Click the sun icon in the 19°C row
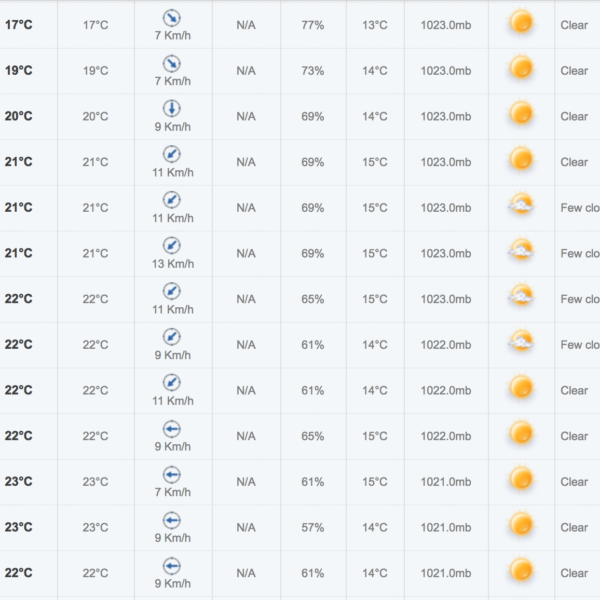This screenshot has width=600, height=600. [x=521, y=68]
